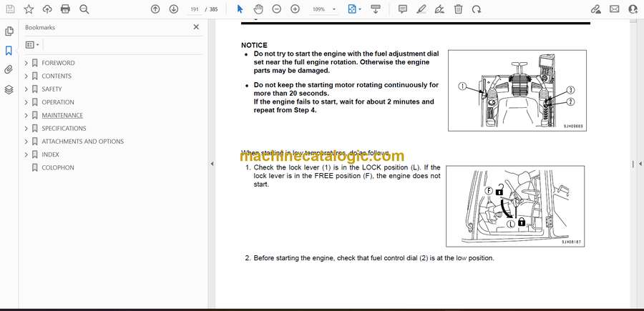Image resolution: width=644 pixels, height=311 pixels.
Task: Jump to the CONTENTS bookmark
Action: 57,76
